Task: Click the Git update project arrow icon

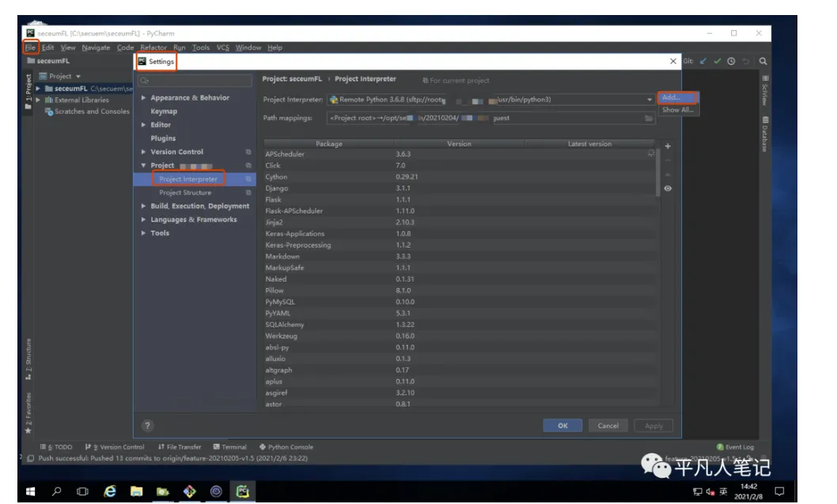Action: coord(703,62)
